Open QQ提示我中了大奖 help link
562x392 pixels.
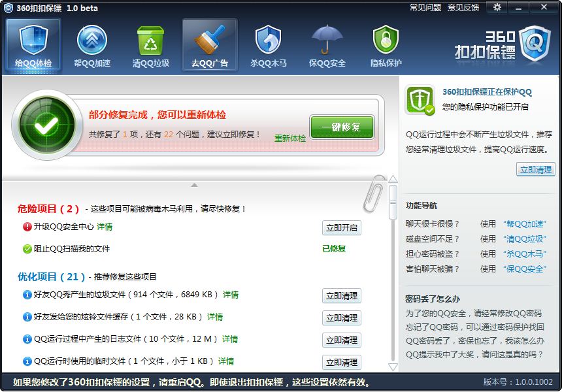(475, 355)
